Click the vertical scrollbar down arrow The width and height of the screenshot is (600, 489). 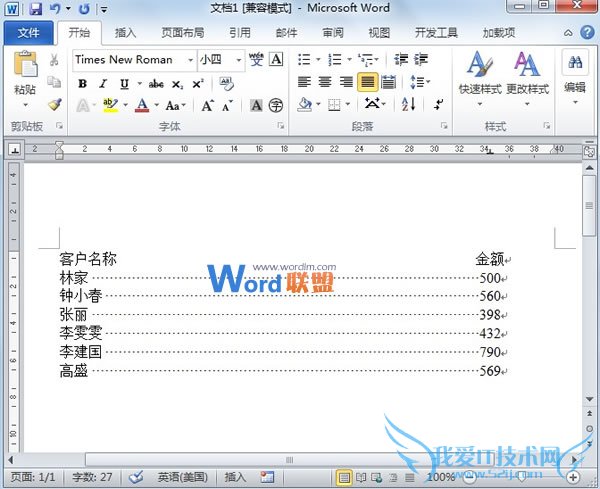[x=590, y=399]
